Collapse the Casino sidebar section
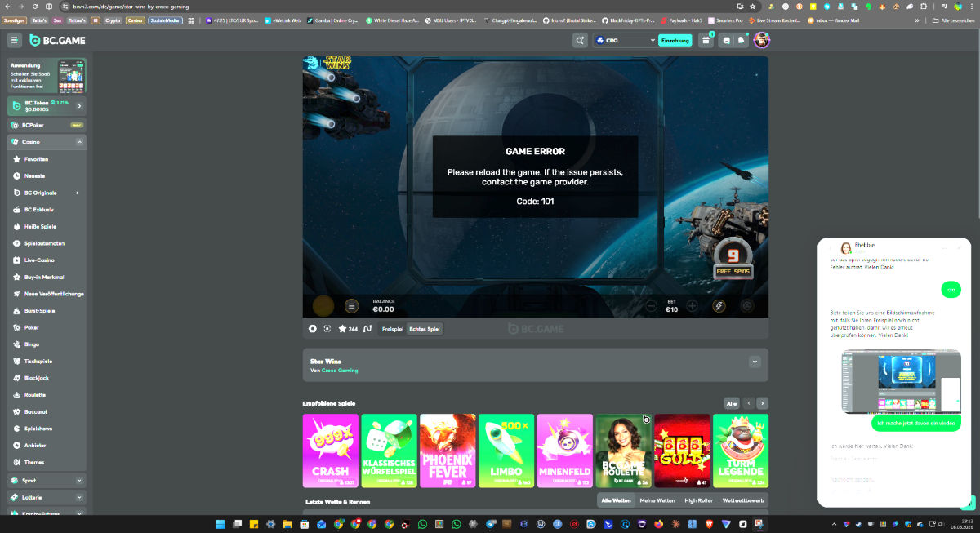Screen dimensions: 980x533 79,142
